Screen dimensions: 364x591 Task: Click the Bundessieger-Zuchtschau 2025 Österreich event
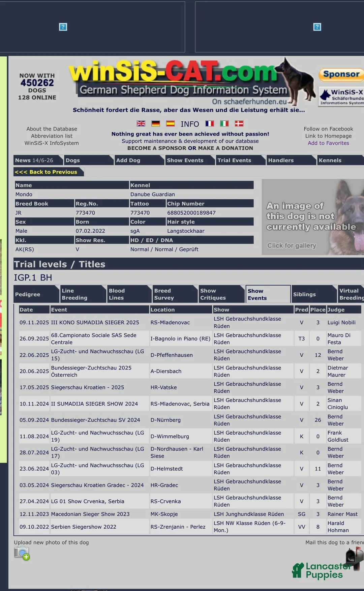pos(91,371)
